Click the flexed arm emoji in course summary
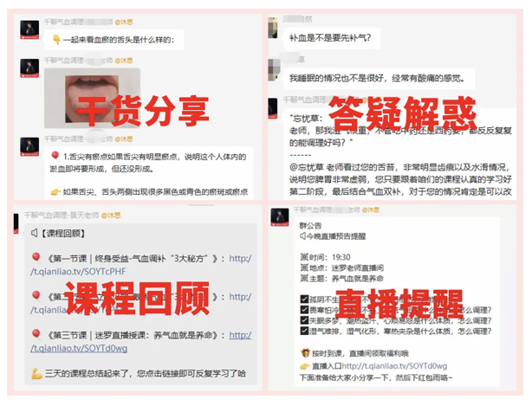The image size is (532, 412). 36,373
